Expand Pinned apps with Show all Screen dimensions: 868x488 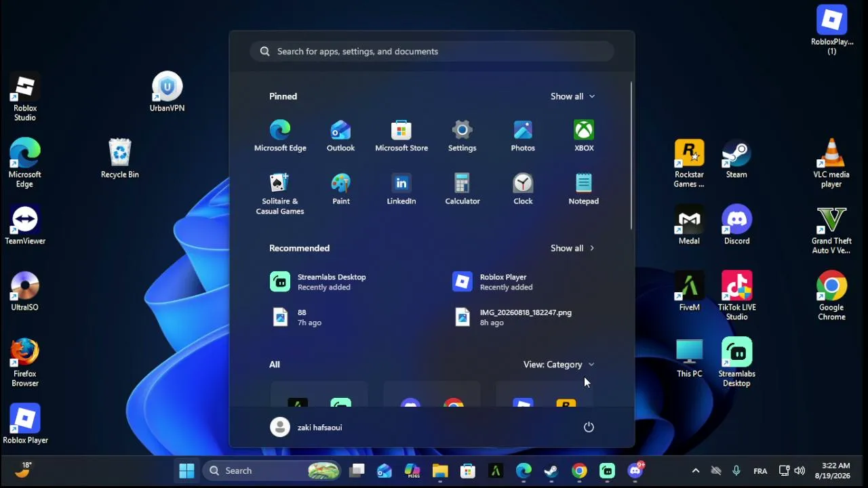pos(573,96)
